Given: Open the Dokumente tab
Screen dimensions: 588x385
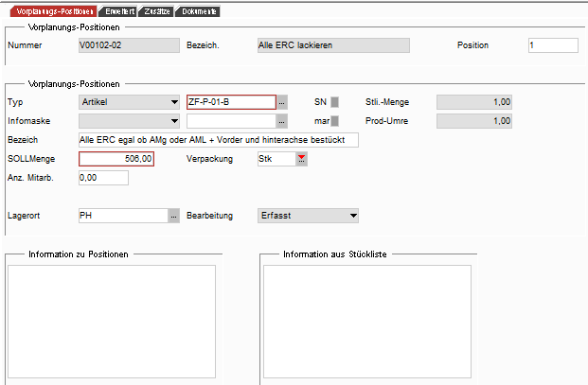Looking at the screenshot, I should click(198, 11).
